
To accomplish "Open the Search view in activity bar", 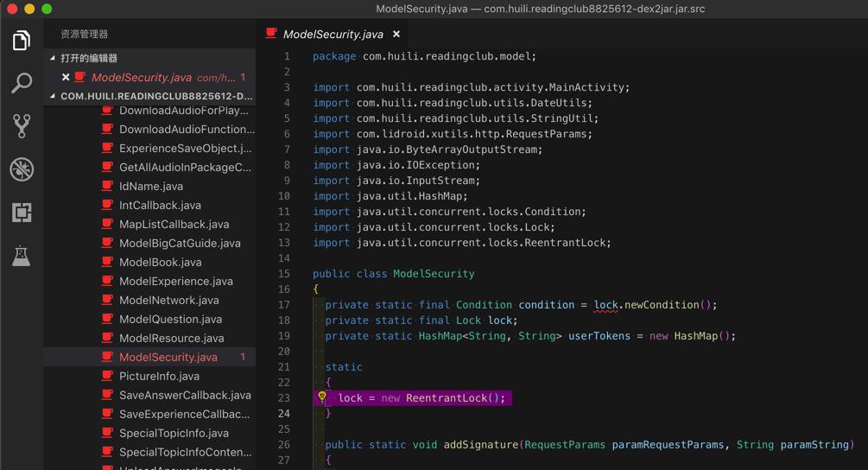I will 21,82.
